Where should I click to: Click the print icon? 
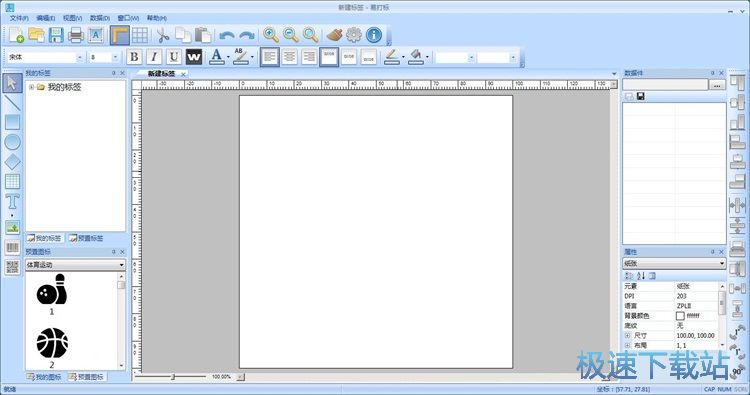pyautogui.click(x=76, y=35)
